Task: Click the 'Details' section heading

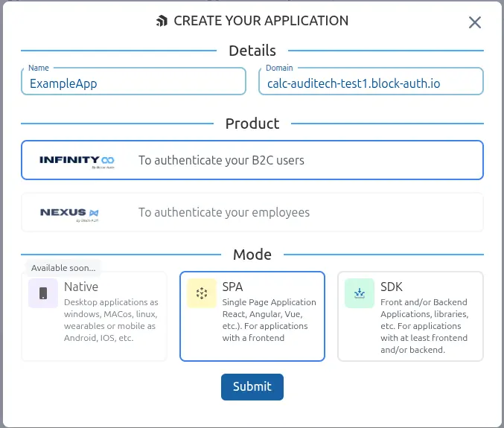Action: coord(252,51)
